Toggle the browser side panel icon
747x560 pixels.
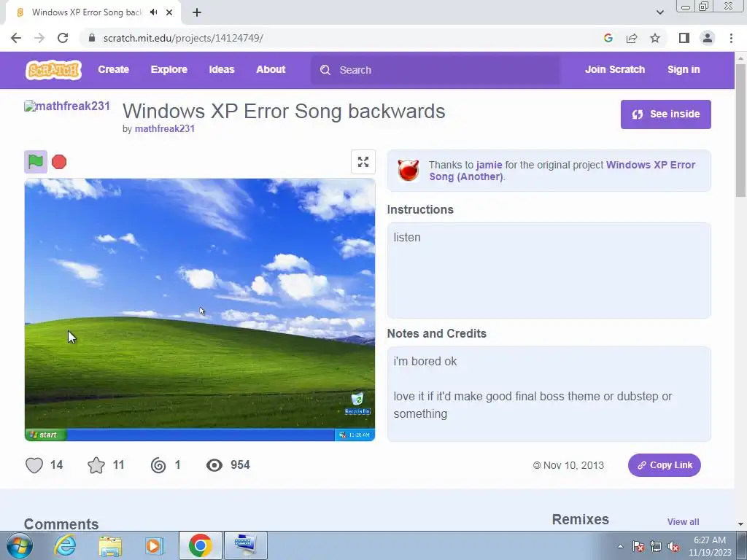[684, 38]
